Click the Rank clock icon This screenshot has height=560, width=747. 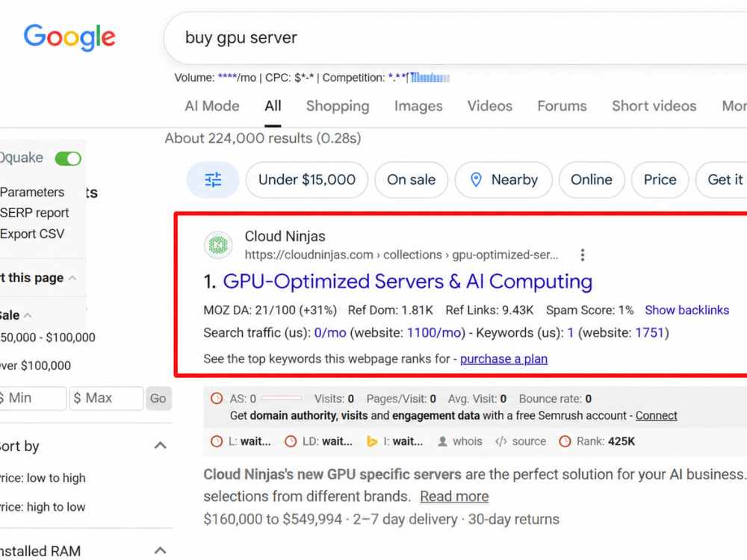[565, 441]
